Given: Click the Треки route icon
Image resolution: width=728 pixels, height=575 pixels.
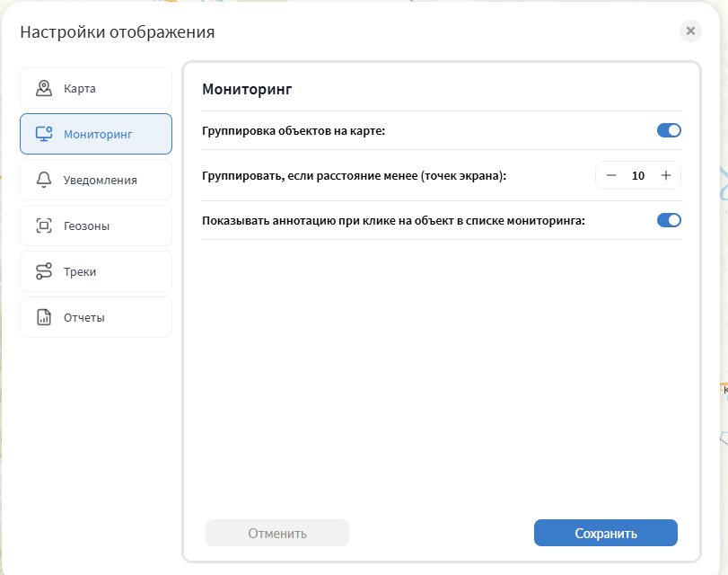Looking at the screenshot, I should [x=44, y=271].
